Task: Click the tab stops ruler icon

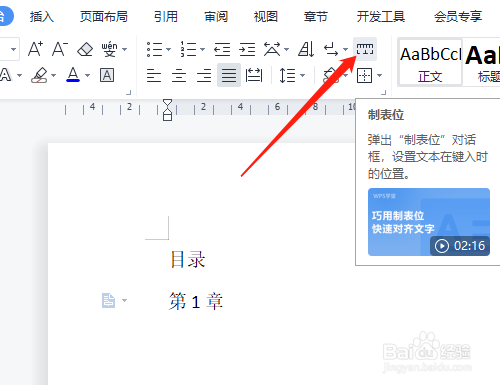Action: point(365,49)
